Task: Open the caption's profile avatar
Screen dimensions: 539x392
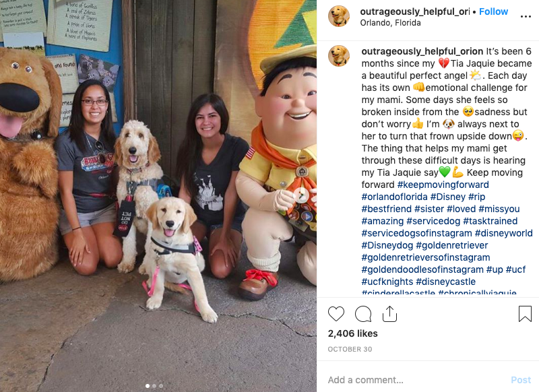Action: [339, 56]
